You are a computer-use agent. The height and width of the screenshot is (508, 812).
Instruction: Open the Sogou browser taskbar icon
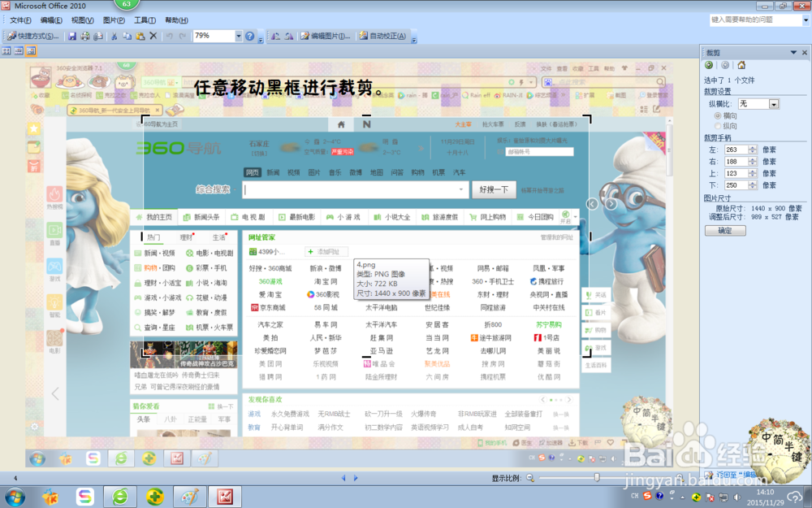[x=85, y=497]
